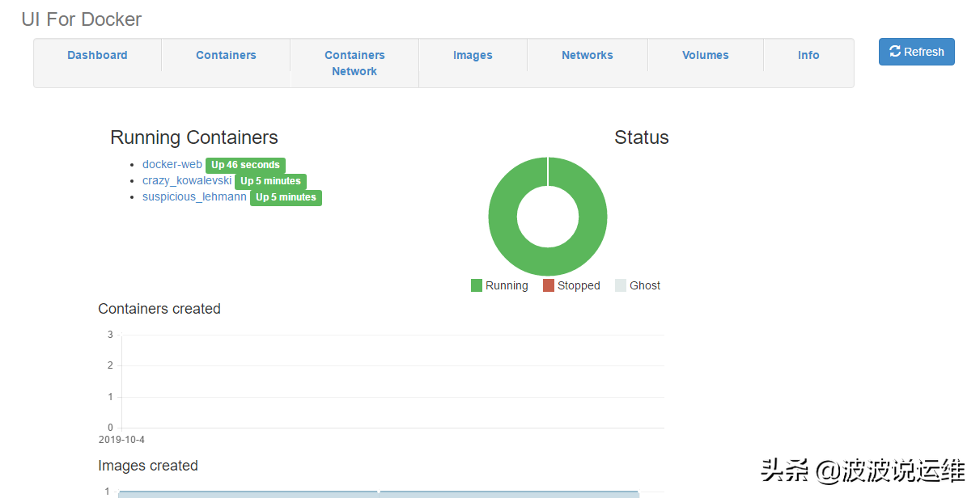Open the suspicious_lehmann container link
This screenshot has height=498, width=980.
[x=194, y=196]
